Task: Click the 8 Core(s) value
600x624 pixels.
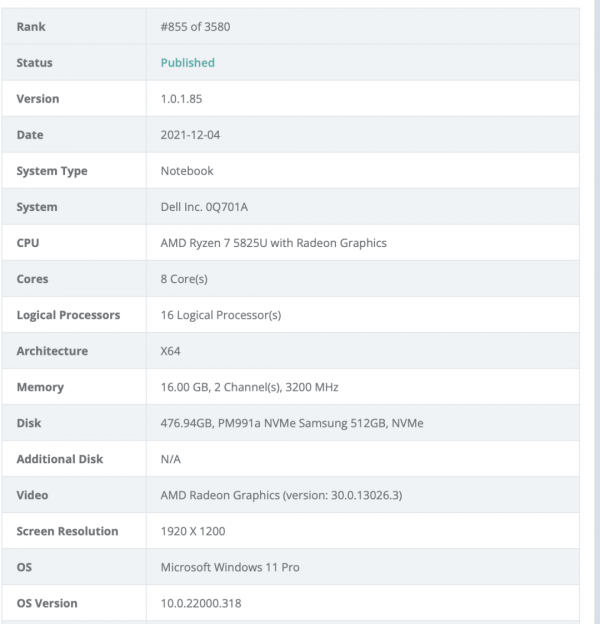Action: pos(185,279)
